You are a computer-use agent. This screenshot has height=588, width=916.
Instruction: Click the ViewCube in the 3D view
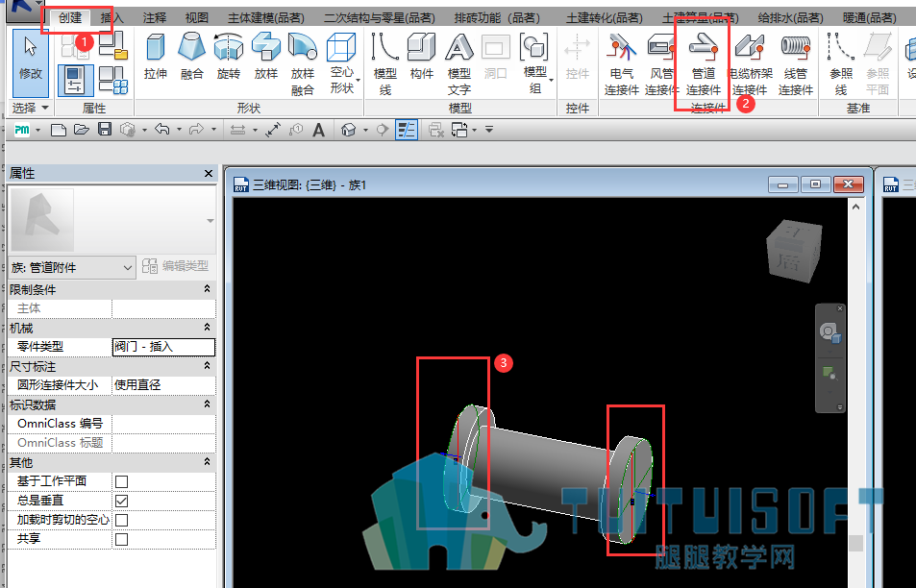[793, 251]
